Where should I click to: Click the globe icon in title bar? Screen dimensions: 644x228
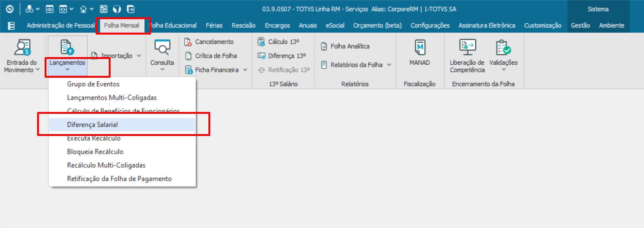pyautogui.click(x=117, y=9)
